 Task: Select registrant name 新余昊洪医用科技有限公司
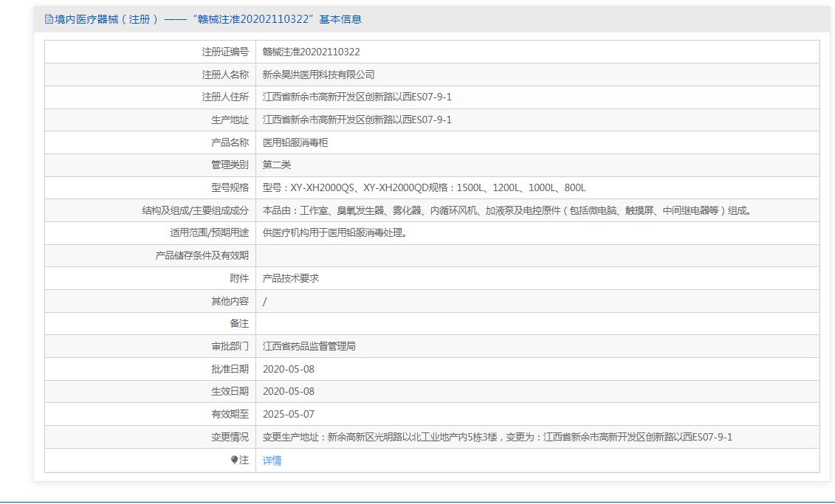click(x=318, y=75)
